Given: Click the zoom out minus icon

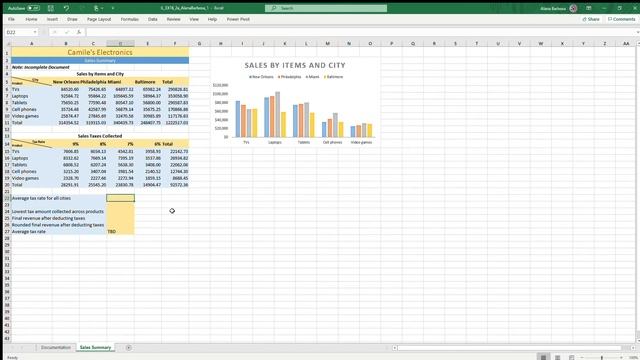Looking at the screenshot, I should (582, 358).
